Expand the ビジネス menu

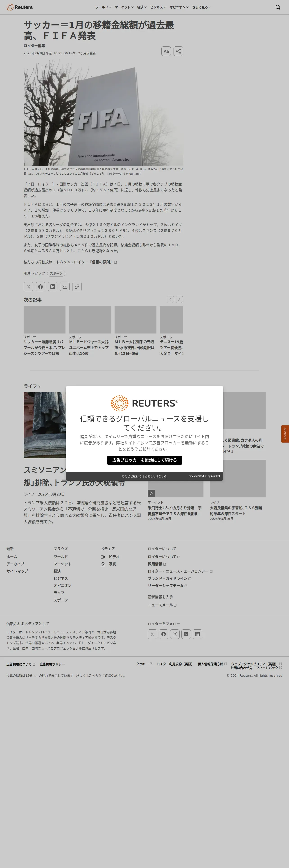pyautogui.click(x=158, y=7)
